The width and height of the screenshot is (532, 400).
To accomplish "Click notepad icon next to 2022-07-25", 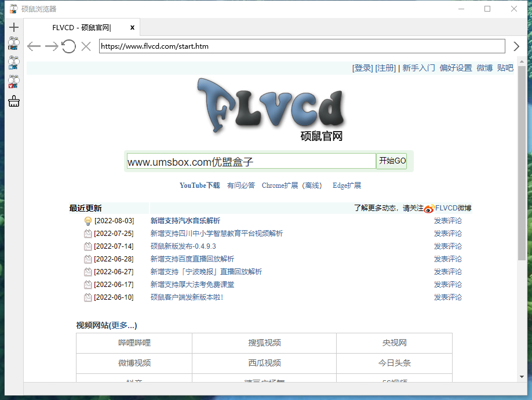I will tap(88, 234).
